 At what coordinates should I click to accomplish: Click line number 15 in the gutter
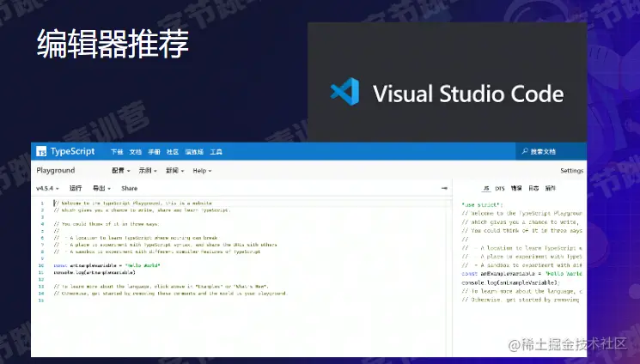(41, 300)
